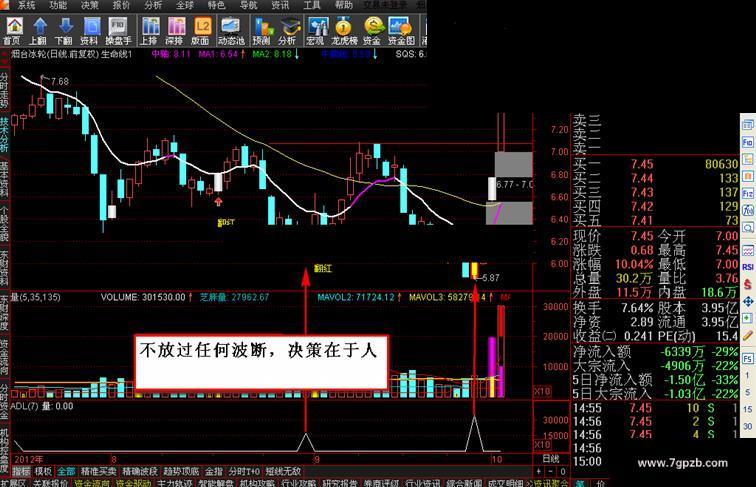Open the 资金驱动 bottom tab
This screenshot has width=756, height=487.
pyautogui.click(x=133, y=483)
